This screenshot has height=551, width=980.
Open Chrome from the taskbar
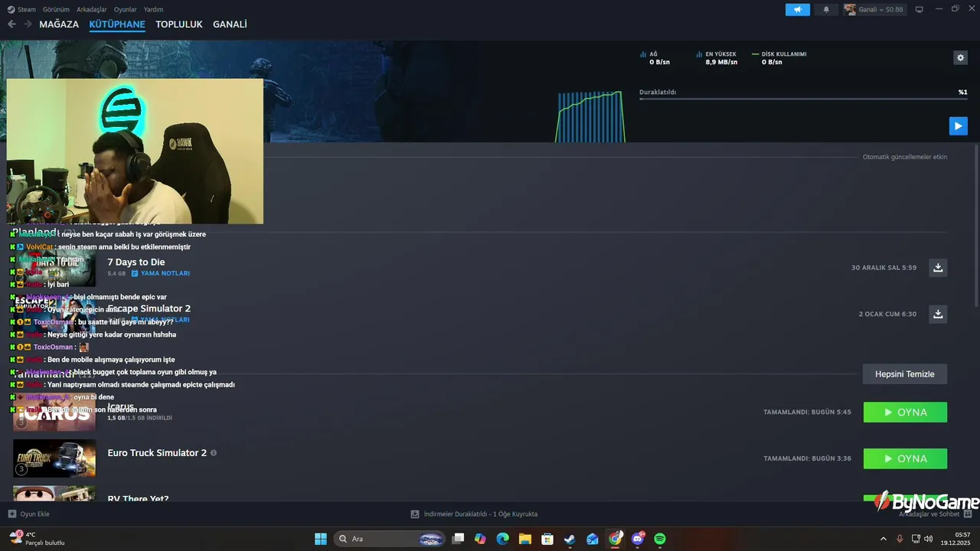[x=616, y=539]
